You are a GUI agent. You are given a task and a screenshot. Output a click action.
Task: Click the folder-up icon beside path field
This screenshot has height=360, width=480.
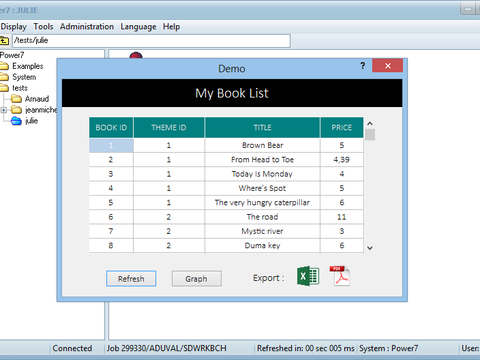point(4,41)
